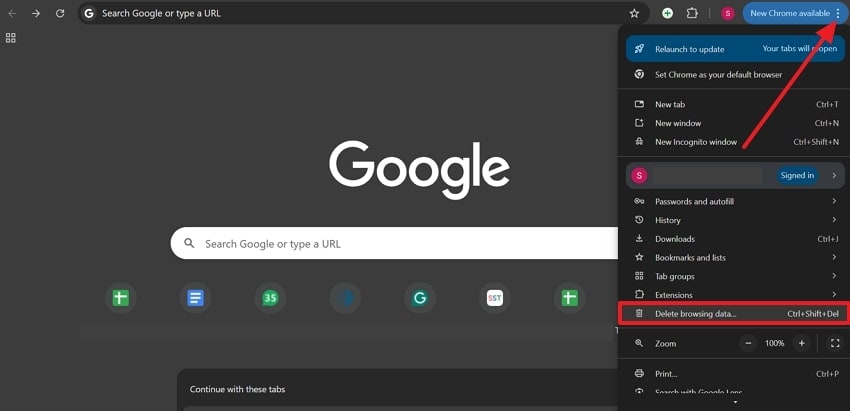
Task: Click the download icon beside Downloads
Action: (x=639, y=239)
